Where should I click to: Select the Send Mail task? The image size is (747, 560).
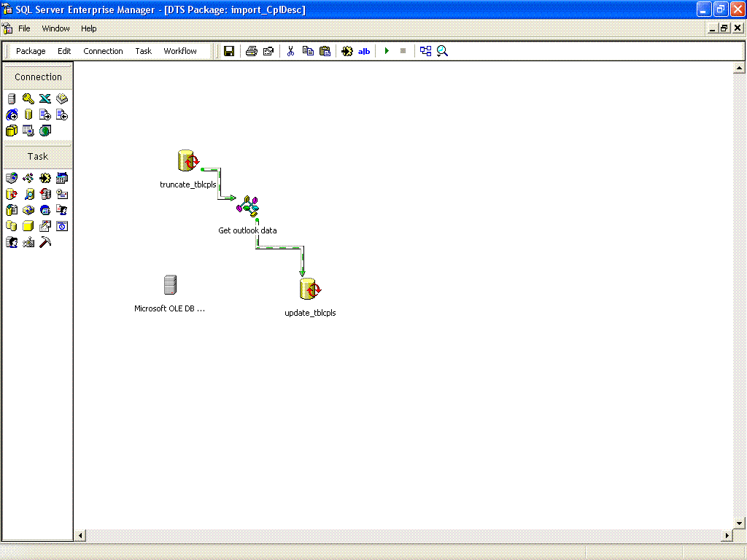[62, 194]
